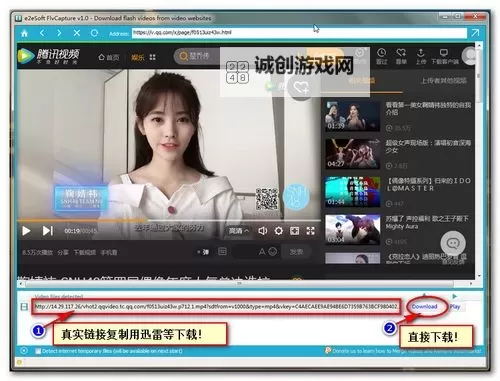Toggle the widescreen mode icon
This screenshot has height=381, width=500.
coord(294,231)
